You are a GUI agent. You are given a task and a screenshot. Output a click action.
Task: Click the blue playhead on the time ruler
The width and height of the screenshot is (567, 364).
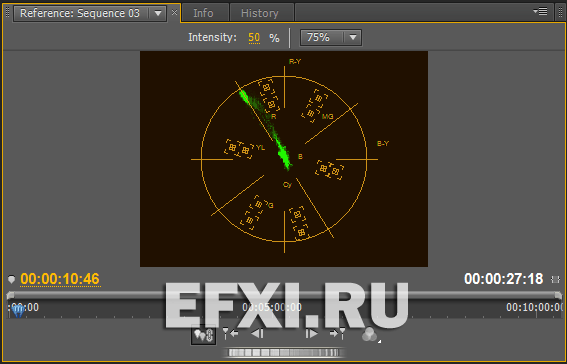point(18,310)
